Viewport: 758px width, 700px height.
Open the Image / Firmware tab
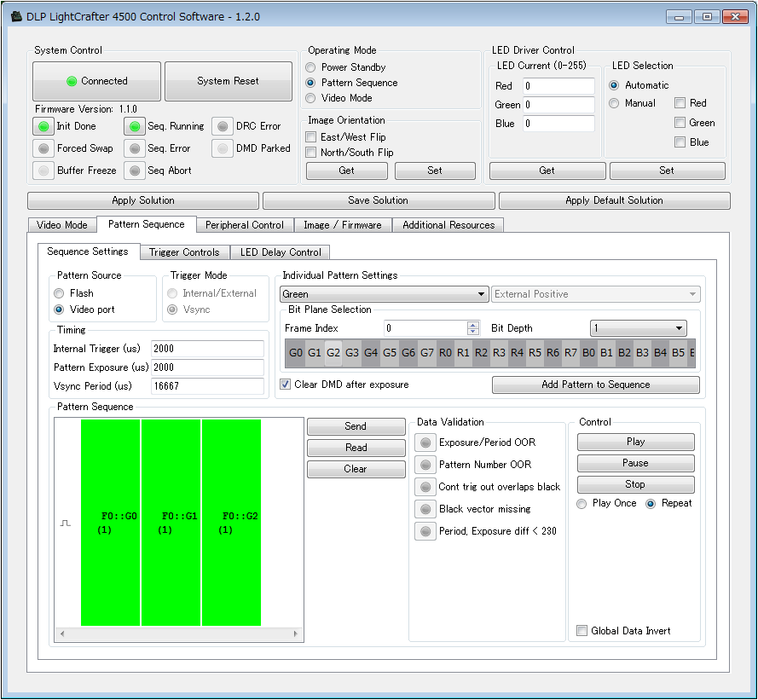click(342, 225)
